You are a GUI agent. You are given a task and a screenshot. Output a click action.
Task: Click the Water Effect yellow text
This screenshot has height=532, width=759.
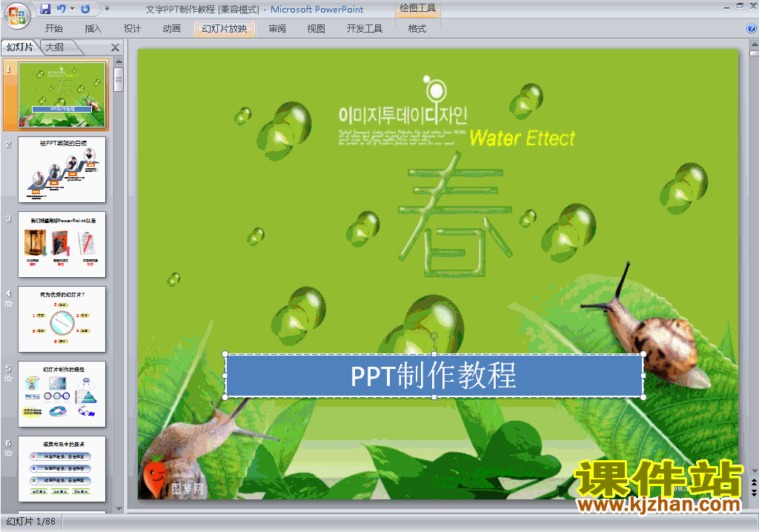click(x=523, y=138)
